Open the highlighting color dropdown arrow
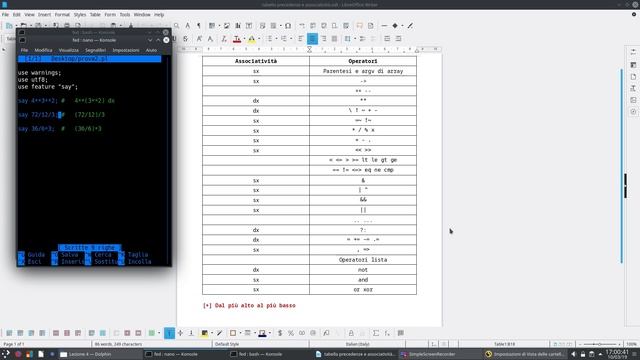This screenshot has height=360, width=640. click(259, 39)
